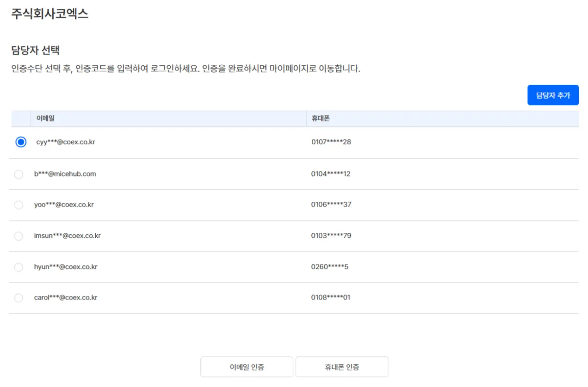
Task: Choose the yoo***@coex.co.kr contact radio button
Action: 19,205
